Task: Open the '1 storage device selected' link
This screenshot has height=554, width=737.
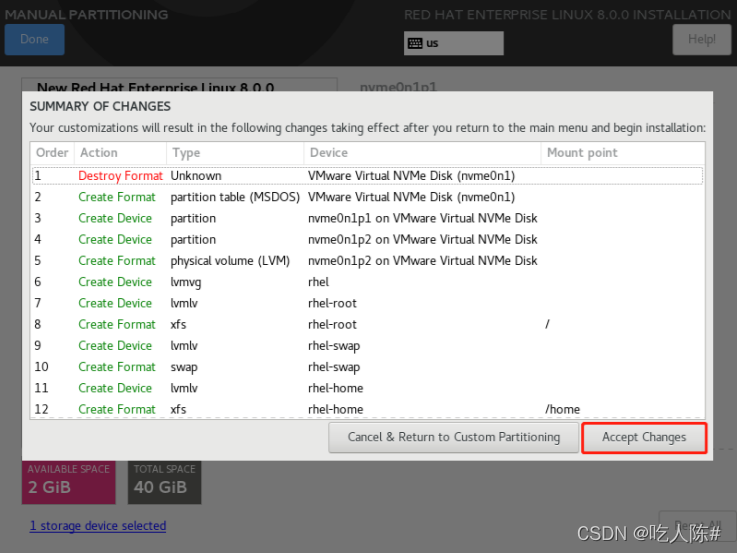Action: pos(98,525)
